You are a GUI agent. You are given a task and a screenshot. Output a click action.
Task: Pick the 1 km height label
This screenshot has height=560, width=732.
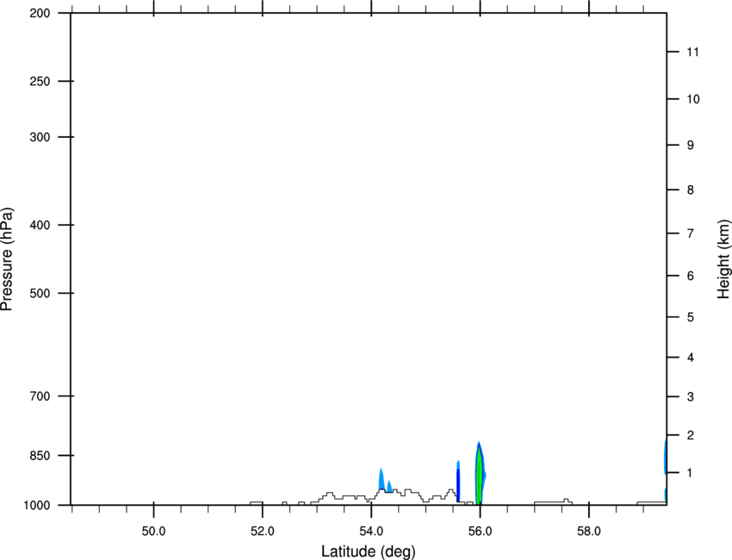pyautogui.click(x=691, y=473)
